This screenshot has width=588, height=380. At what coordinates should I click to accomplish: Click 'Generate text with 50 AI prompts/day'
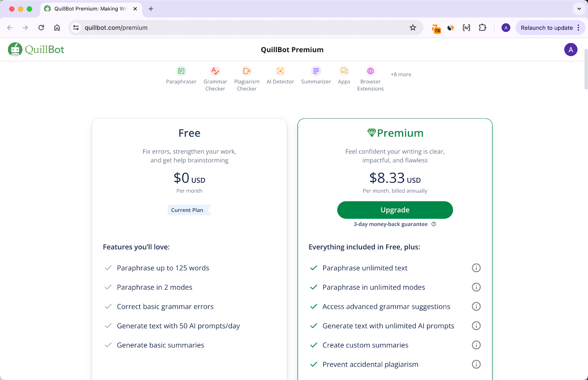[x=178, y=326]
